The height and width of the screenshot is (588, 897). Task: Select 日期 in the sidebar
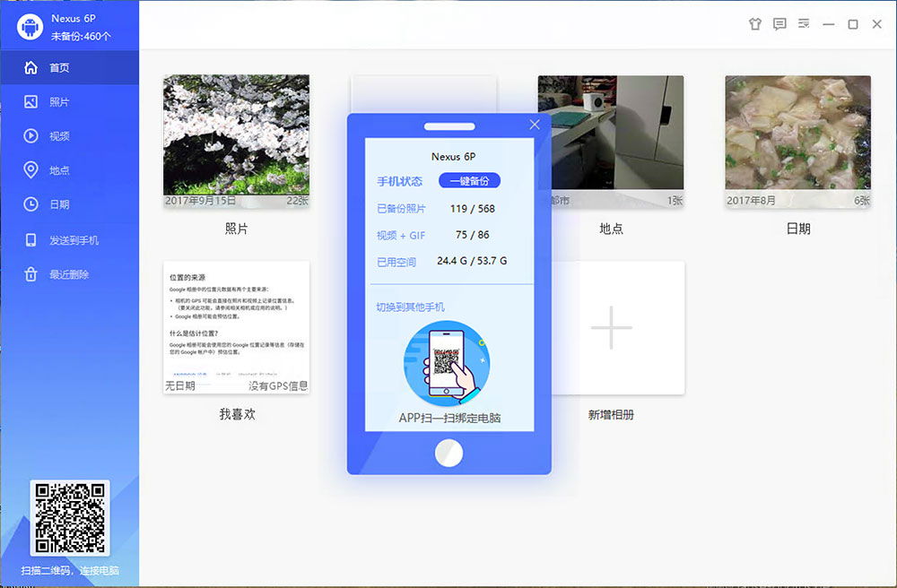coord(59,204)
